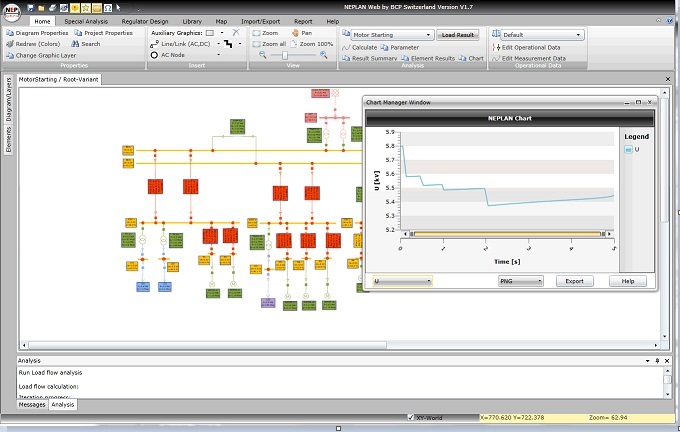
Task: Select the Auxiliary Graphics rectangle tool
Action: click(210, 33)
